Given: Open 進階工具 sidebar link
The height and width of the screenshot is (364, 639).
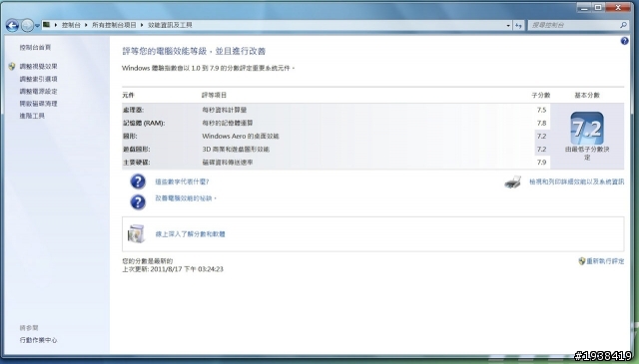Looking at the screenshot, I should [32, 116].
